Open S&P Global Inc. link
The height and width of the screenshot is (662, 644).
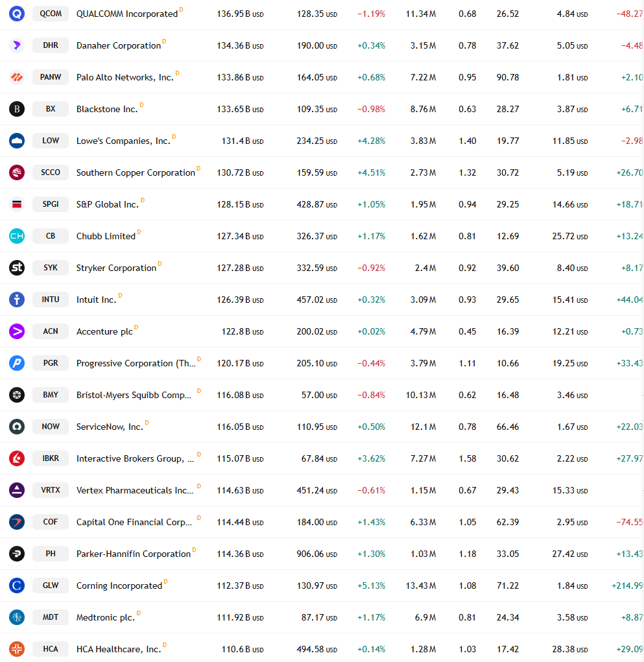click(x=108, y=205)
